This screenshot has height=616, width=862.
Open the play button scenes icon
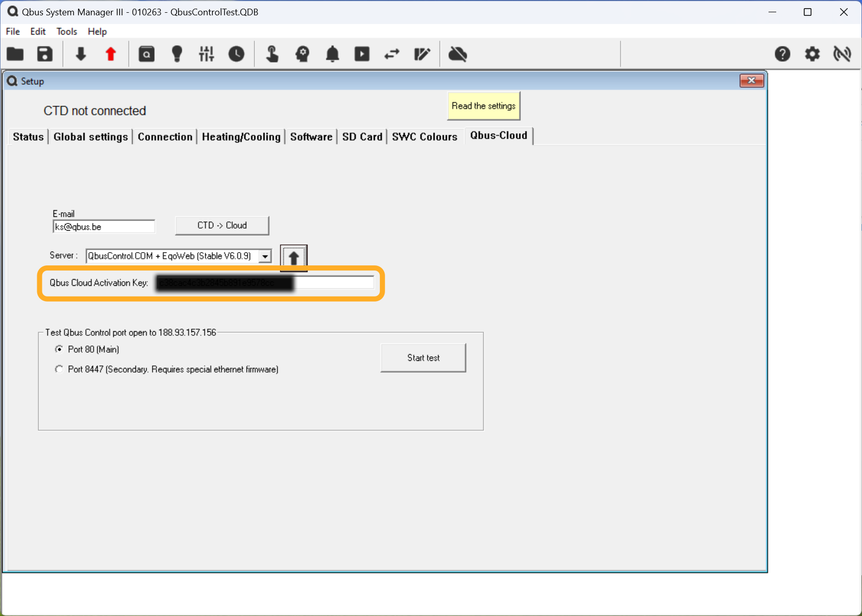[362, 54]
